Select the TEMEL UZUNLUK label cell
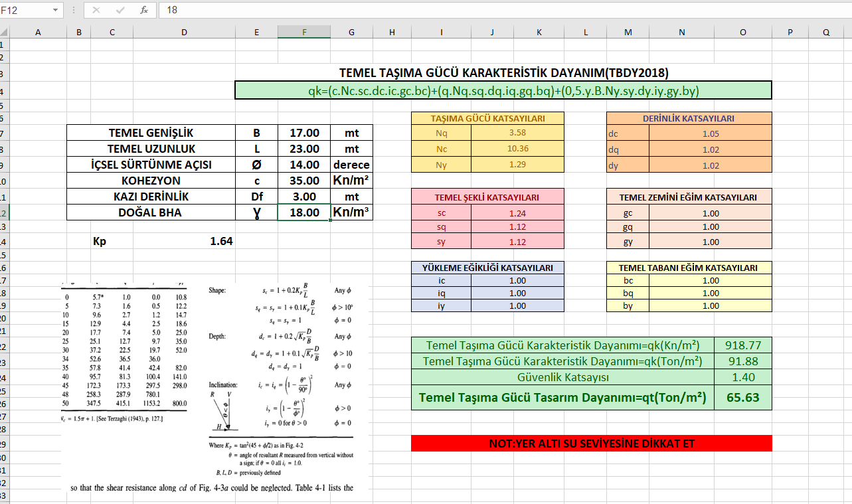The height and width of the screenshot is (504, 852). 151,149
